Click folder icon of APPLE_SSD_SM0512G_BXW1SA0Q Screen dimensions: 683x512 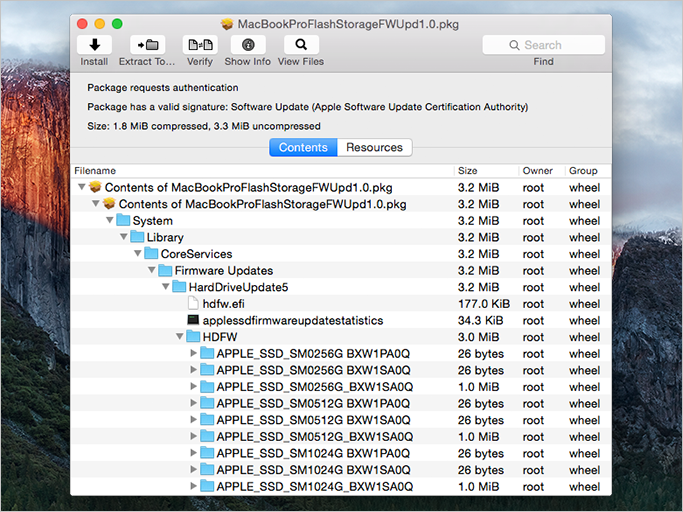coord(207,436)
